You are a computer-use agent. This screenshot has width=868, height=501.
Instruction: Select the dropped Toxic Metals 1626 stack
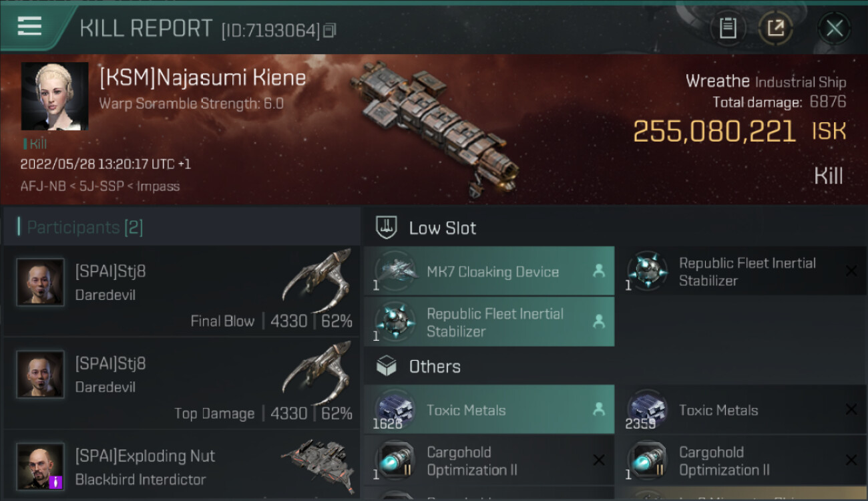click(489, 409)
